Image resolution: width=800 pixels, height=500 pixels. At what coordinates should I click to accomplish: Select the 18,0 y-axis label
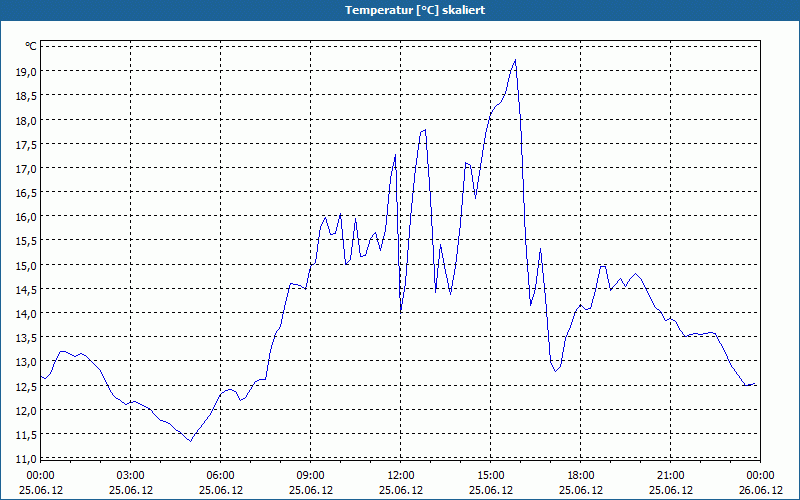point(27,120)
